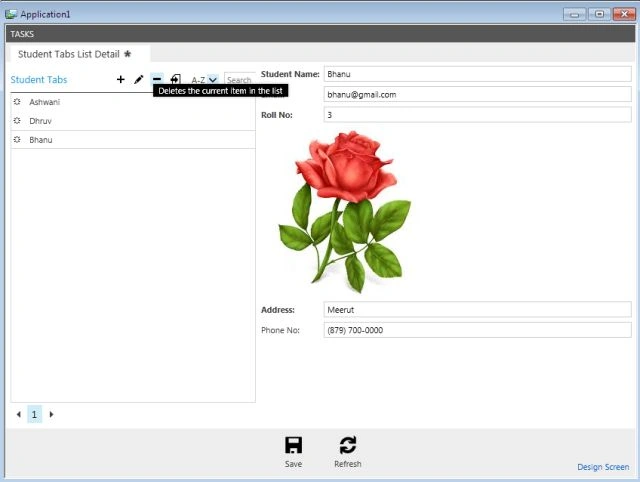Select page 1 in pager
Image resolution: width=640 pixels, height=482 pixels.
[x=34, y=414]
